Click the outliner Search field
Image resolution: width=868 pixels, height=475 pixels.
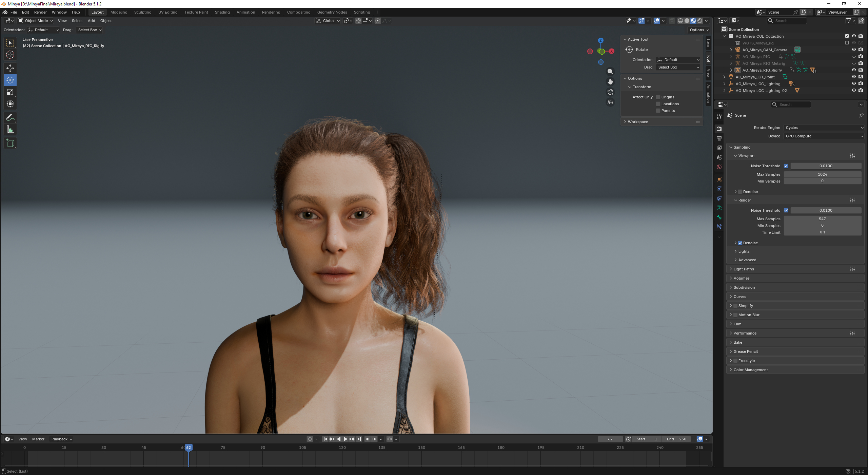[x=787, y=21]
